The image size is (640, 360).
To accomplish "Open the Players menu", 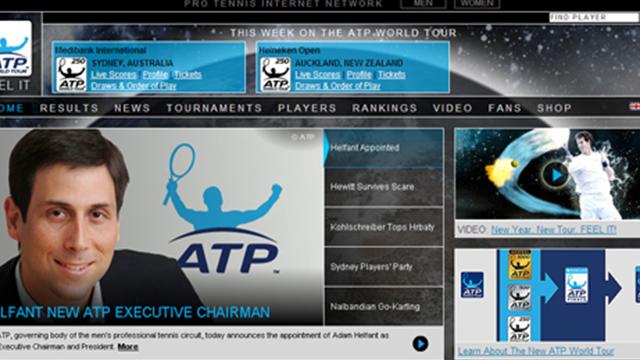I will (x=307, y=108).
